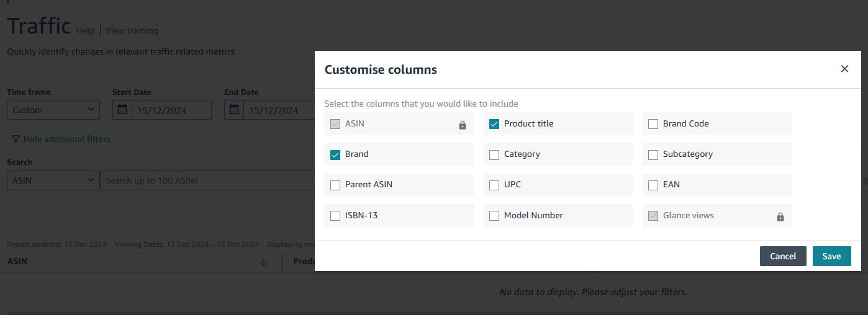Click the No data to display message
The width and height of the screenshot is (868, 315).
(x=594, y=291)
